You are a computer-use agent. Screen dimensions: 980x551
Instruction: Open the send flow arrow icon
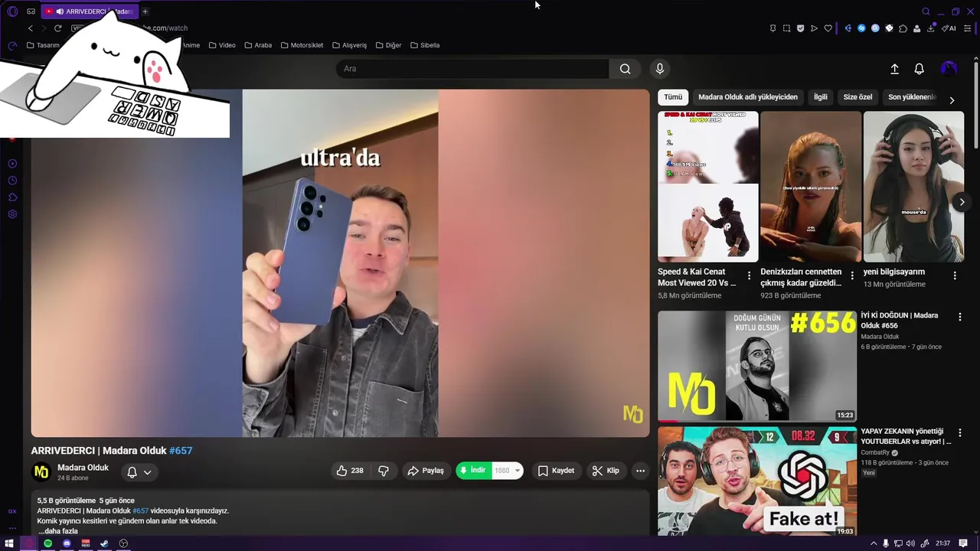point(814,28)
